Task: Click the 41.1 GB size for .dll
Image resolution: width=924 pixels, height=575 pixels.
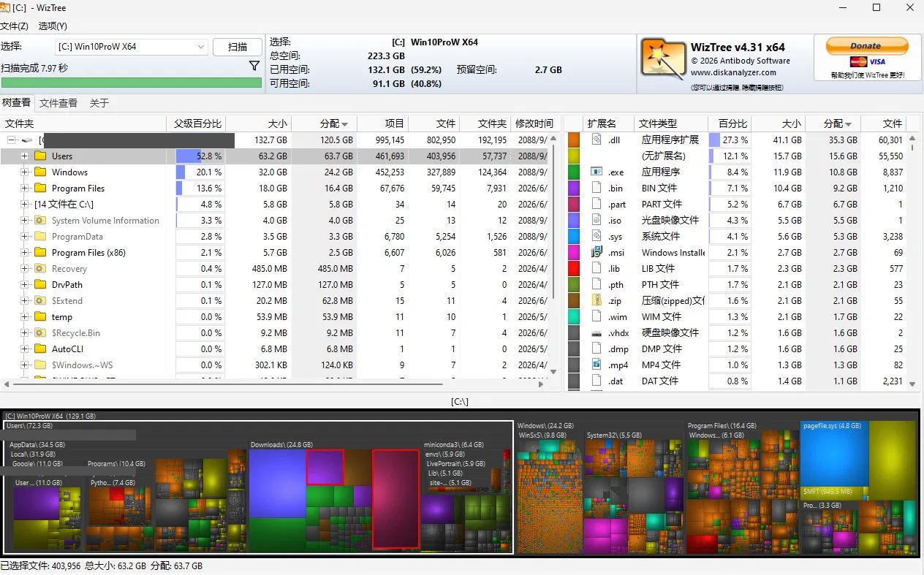Action: click(787, 140)
